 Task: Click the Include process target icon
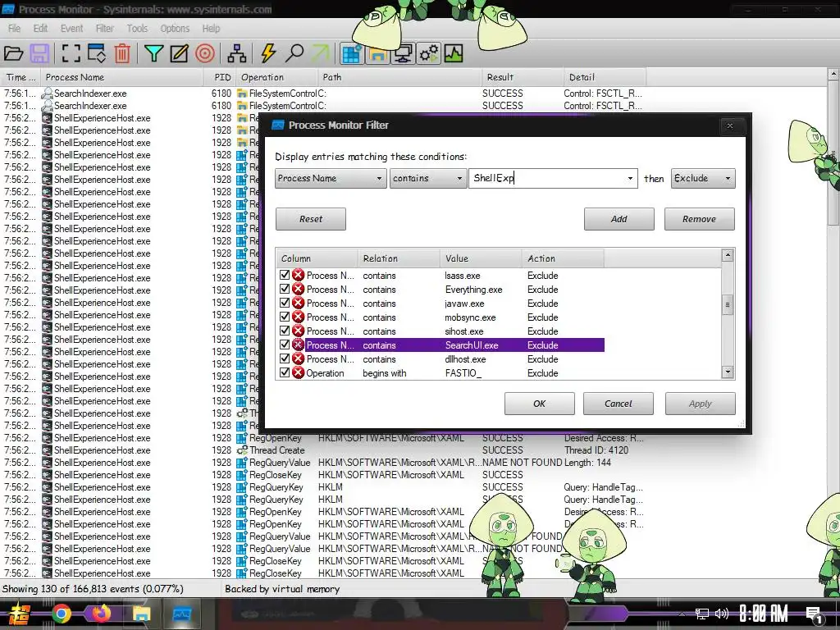(204, 53)
